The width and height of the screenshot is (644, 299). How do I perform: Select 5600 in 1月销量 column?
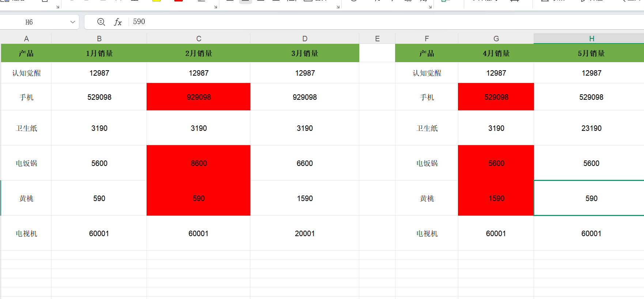(x=99, y=163)
